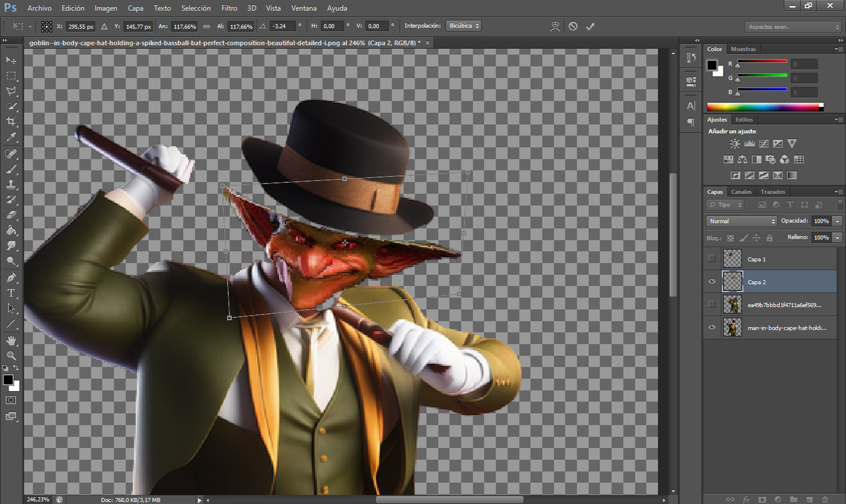Show the Capa 1 layer
The image size is (846, 504).
(x=712, y=259)
